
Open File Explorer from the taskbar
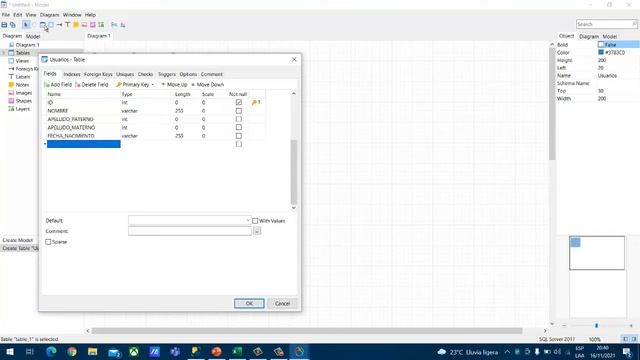tap(93, 351)
